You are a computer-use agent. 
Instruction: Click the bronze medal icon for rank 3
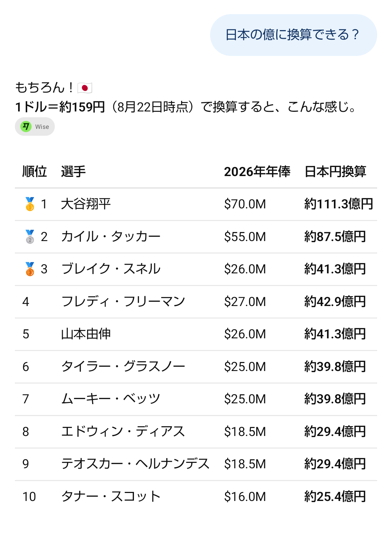coord(30,269)
